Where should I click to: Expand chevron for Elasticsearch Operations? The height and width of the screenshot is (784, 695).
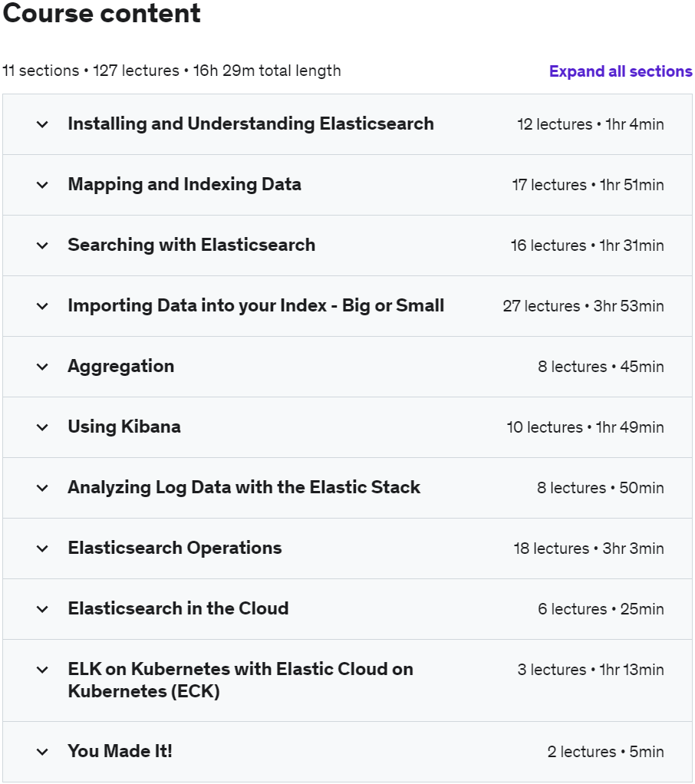coord(42,548)
